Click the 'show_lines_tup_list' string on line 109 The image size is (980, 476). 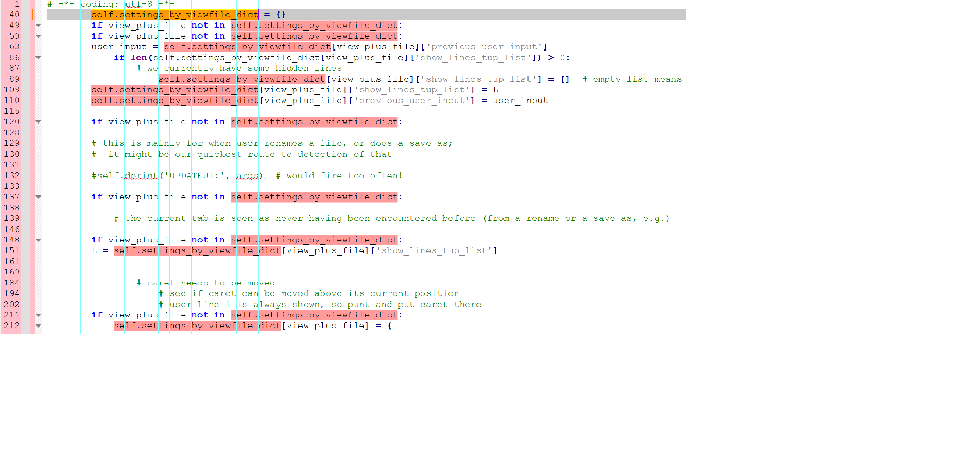tap(412, 90)
